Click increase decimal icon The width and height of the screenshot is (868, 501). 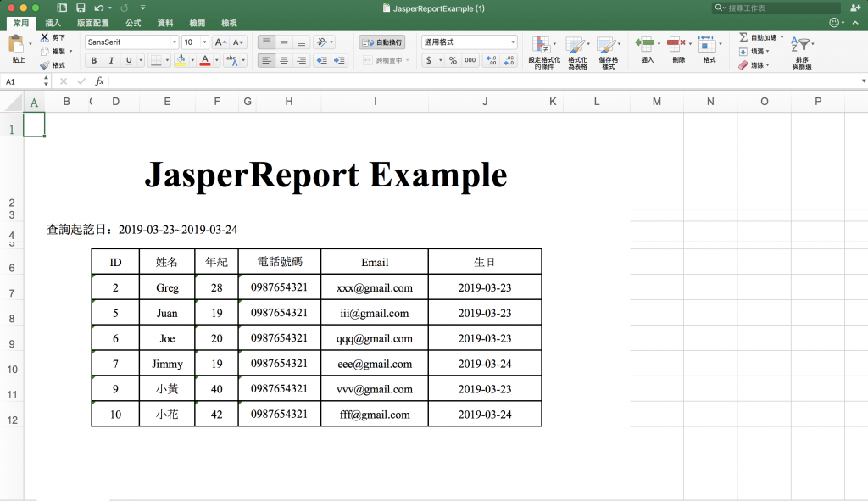(x=491, y=60)
